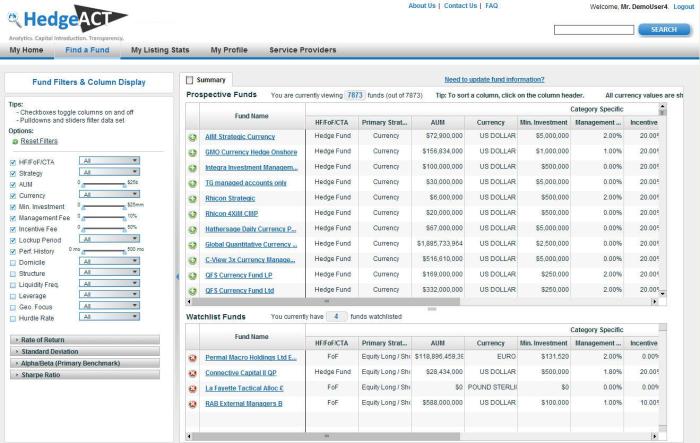700x443 pixels.
Task: Toggle the HF/FoF/CTA column checkbox
Action: [x=12, y=163]
